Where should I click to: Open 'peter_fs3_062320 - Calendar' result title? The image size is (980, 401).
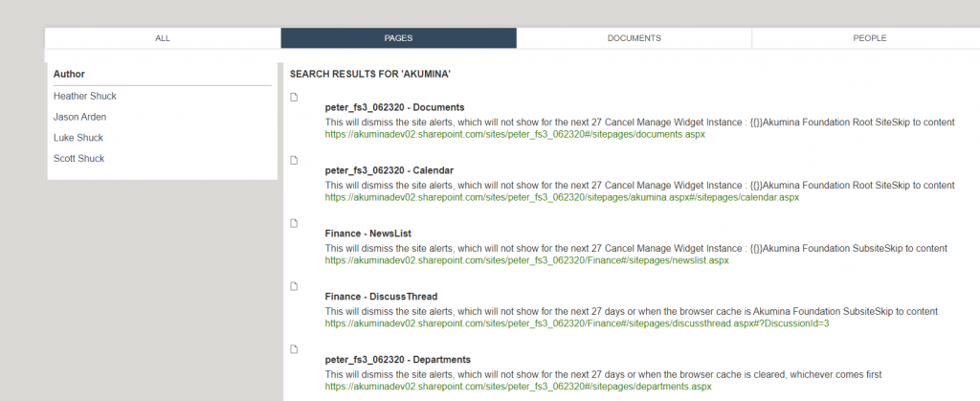(x=389, y=170)
